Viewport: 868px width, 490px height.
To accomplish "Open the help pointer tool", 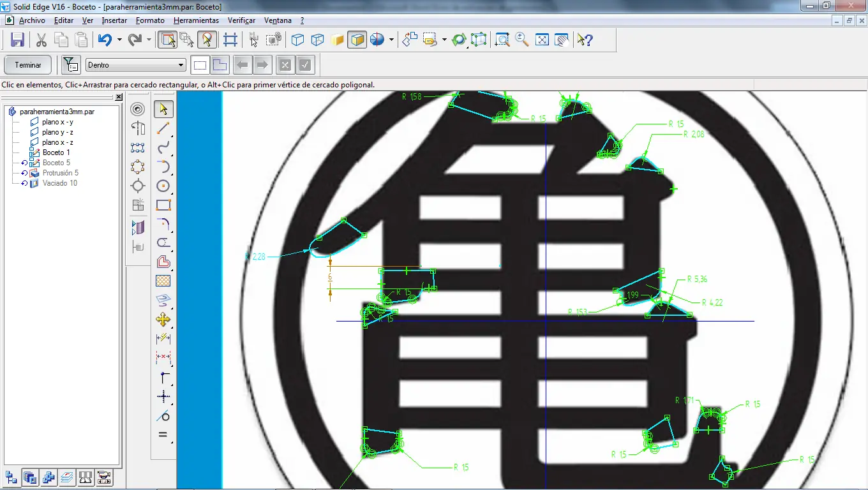I will pos(584,40).
